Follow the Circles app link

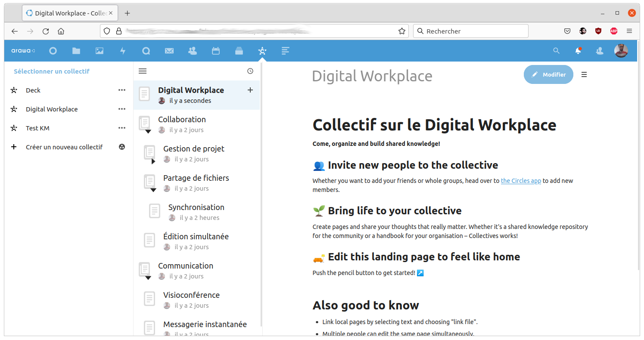coord(520,181)
